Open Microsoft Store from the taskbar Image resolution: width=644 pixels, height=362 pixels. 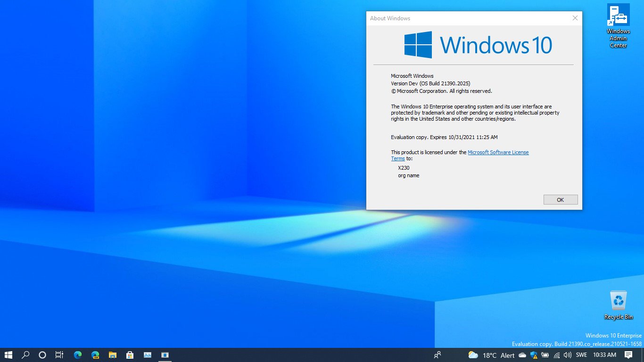coord(130,355)
